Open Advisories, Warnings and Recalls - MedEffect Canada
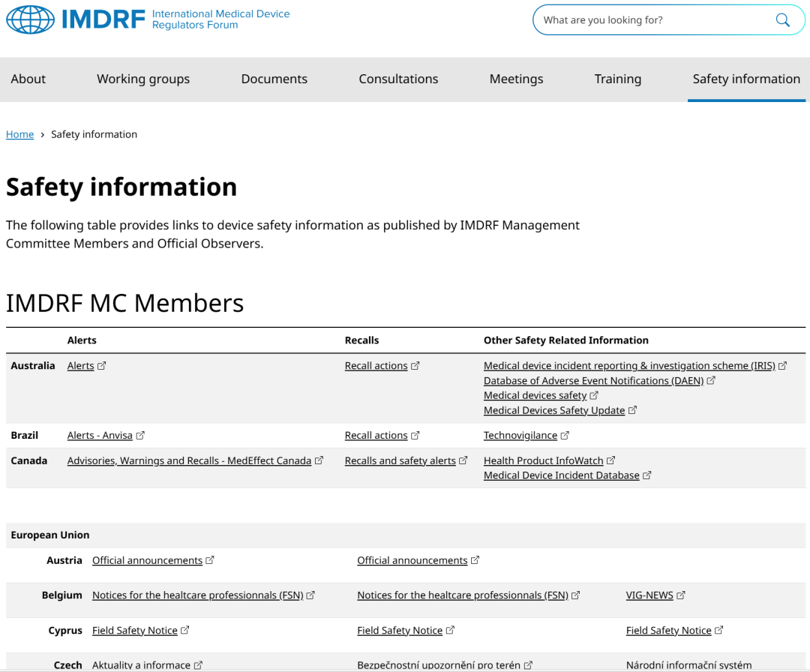Screen dimensions: 810x672 click(189, 460)
